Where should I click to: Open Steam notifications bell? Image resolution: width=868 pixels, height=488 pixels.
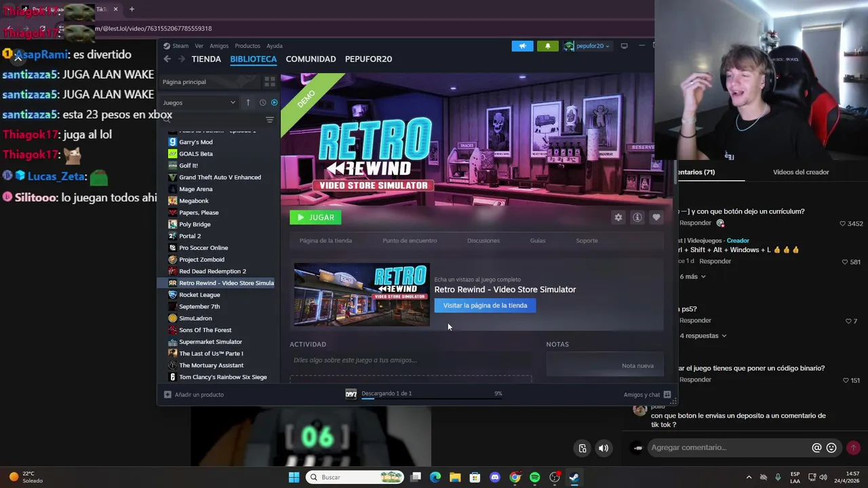548,46
